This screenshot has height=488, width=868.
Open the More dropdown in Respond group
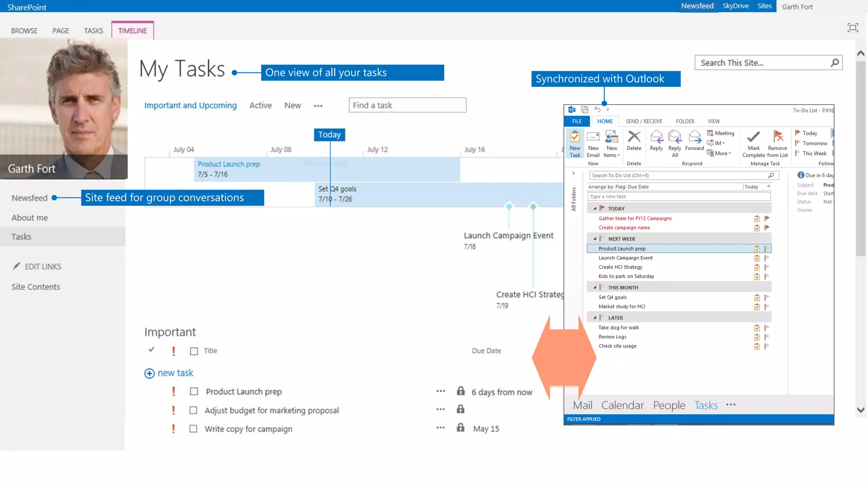pyautogui.click(x=719, y=153)
